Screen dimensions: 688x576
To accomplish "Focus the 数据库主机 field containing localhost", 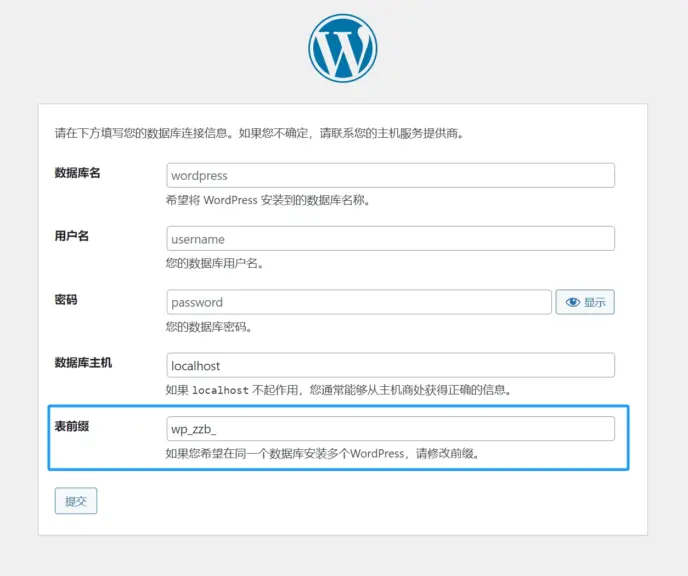I will (x=390, y=366).
